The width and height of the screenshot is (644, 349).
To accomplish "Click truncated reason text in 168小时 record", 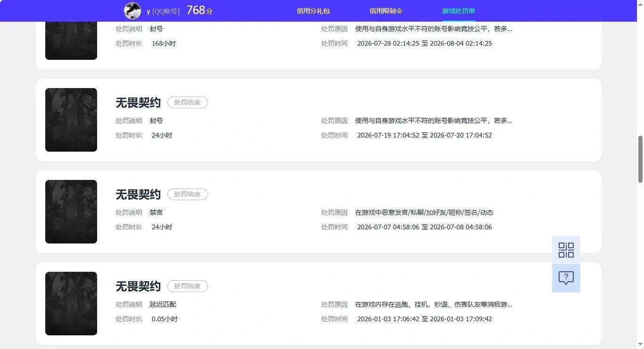I will click(434, 29).
